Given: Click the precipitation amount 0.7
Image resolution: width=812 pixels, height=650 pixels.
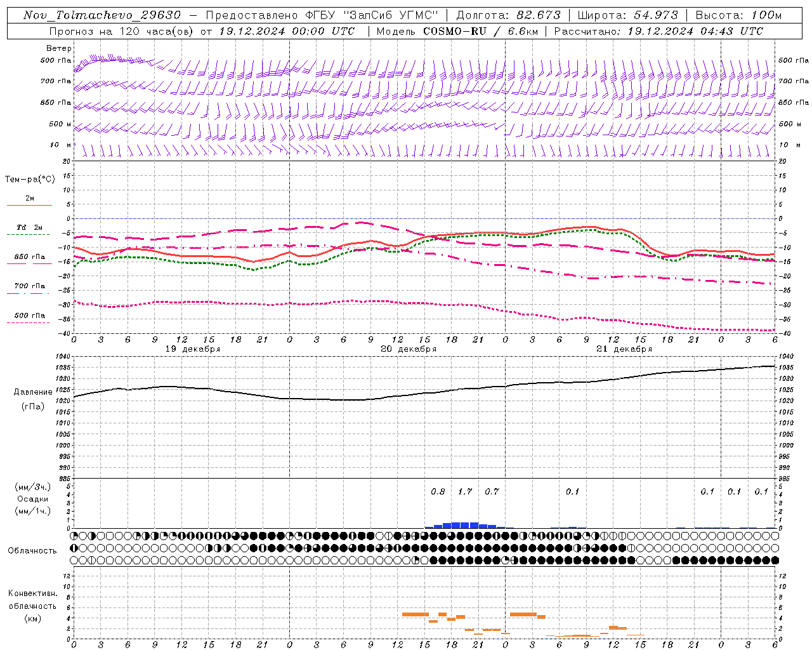Looking at the screenshot, I should click(492, 491).
